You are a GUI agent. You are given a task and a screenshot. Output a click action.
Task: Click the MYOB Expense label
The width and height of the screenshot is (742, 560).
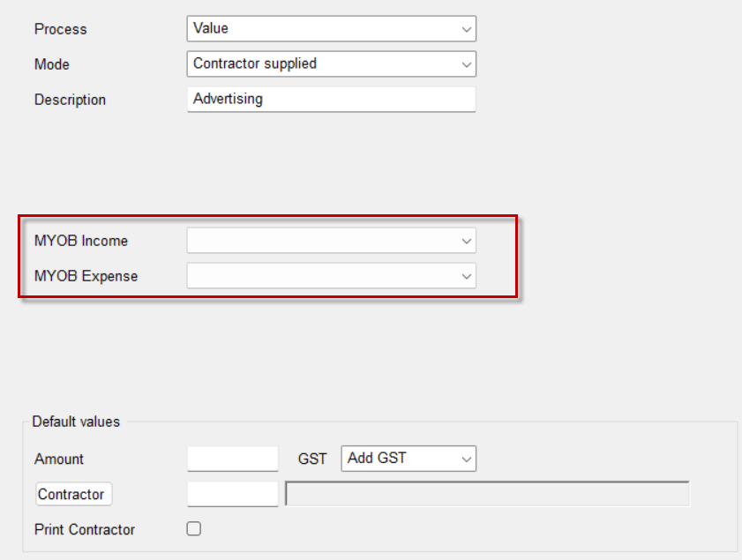point(86,276)
